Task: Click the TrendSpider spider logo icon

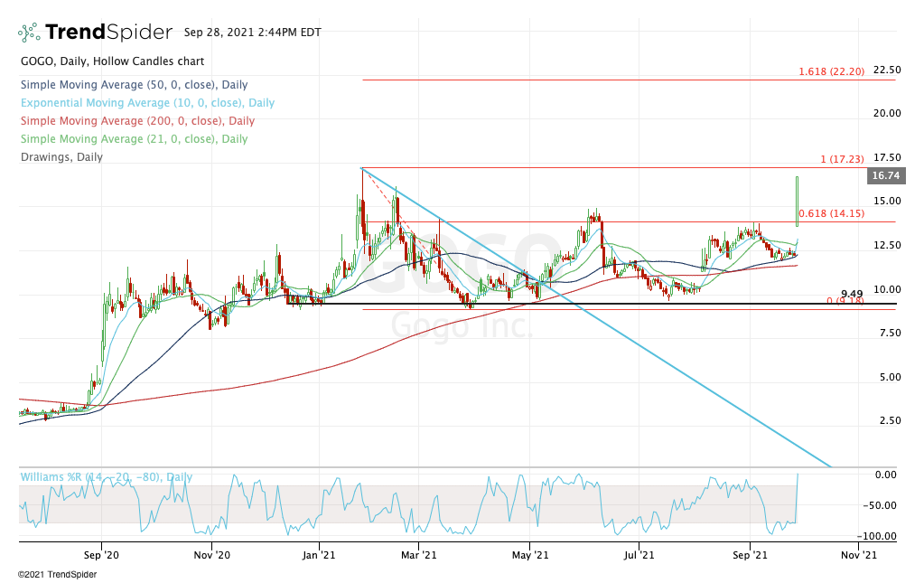Action: pos(29,33)
